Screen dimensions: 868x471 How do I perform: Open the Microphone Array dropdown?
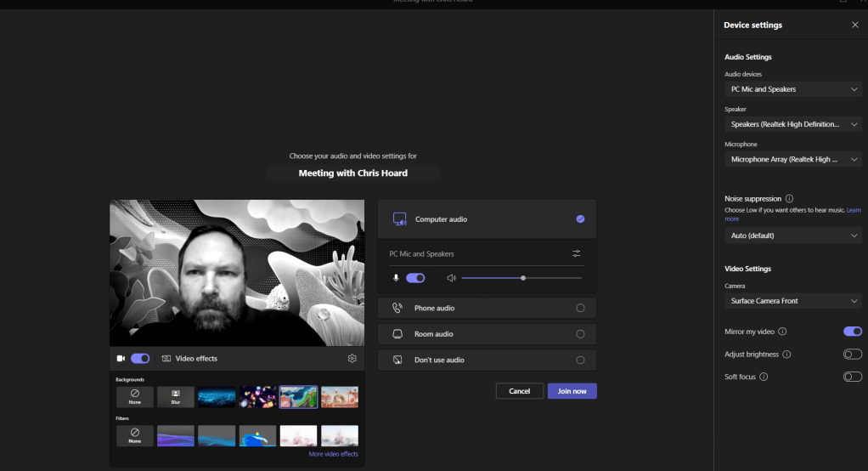[792, 159]
